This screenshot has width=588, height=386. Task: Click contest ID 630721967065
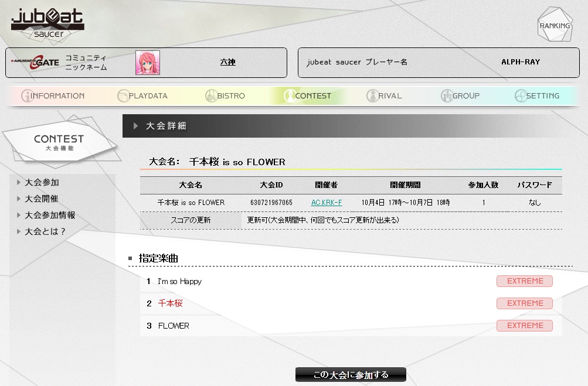[x=271, y=202]
